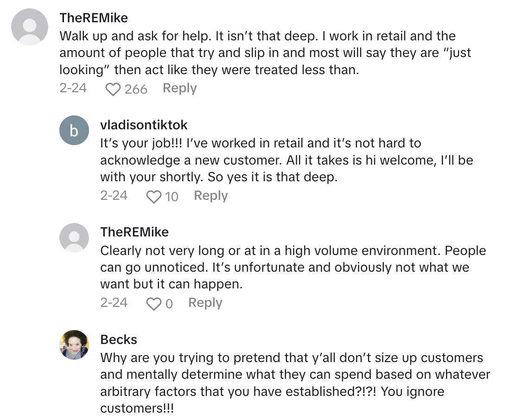Open TheREMike's top comment avatar
The image size is (509, 420).
30,27
